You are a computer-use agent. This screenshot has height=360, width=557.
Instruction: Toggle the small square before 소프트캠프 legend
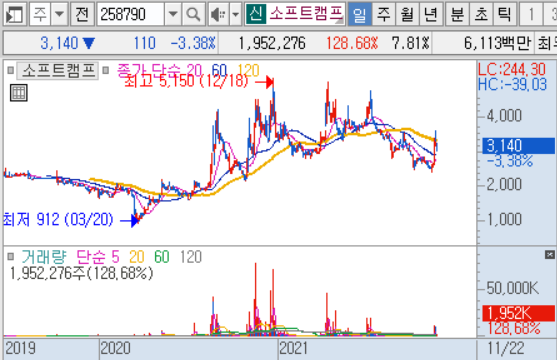pyautogui.click(x=11, y=70)
